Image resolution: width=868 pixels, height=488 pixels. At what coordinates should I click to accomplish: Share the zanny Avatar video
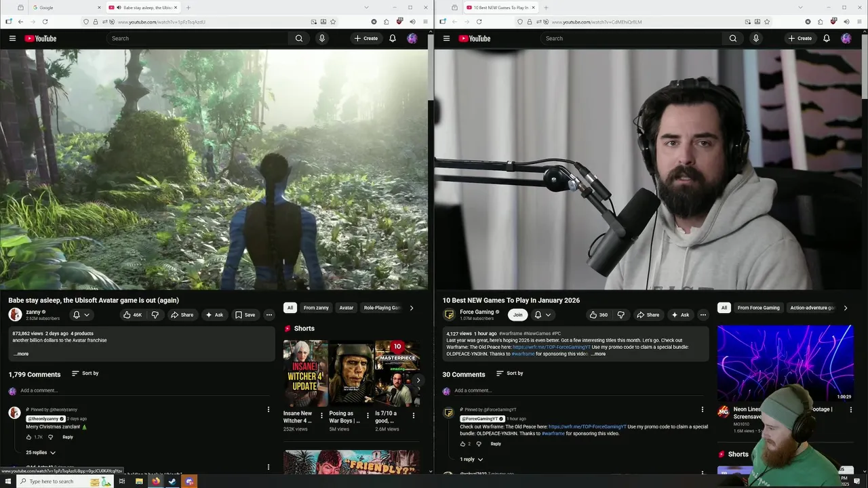182,314
